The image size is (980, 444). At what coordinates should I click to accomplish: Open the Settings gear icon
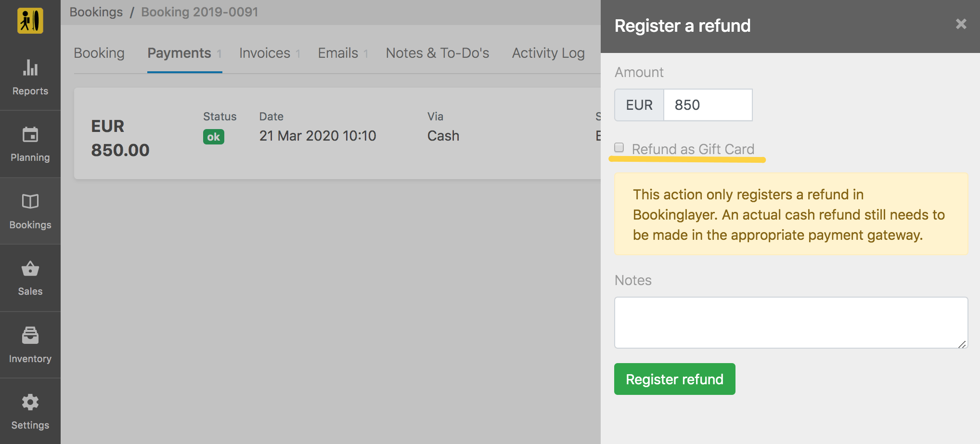click(30, 402)
